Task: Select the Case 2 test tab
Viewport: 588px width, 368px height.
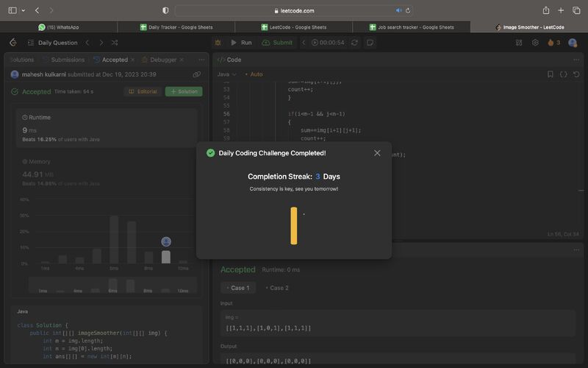Action: (x=277, y=288)
